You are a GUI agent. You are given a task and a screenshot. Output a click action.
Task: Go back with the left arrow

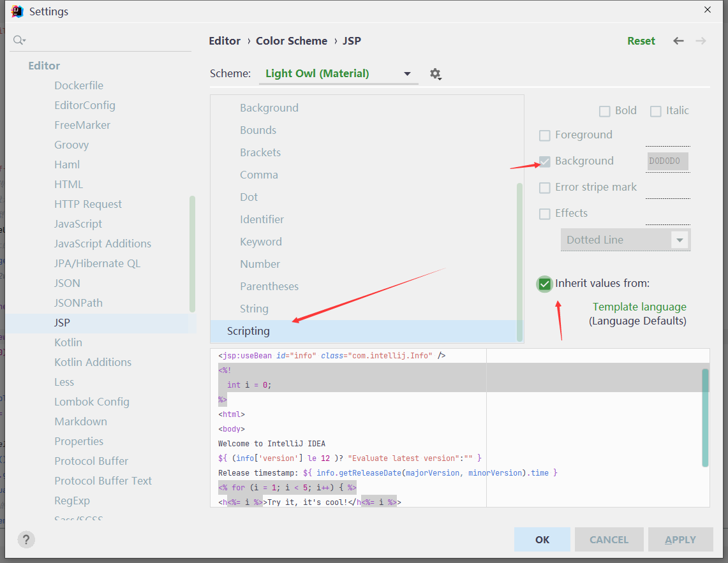(x=678, y=41)
